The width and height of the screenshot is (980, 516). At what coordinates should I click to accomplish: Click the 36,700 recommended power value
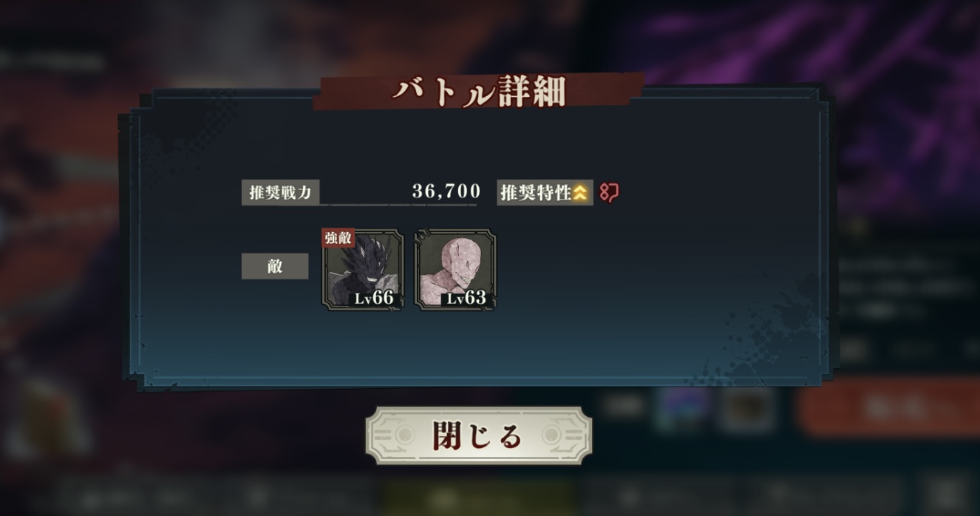[446, 191]
